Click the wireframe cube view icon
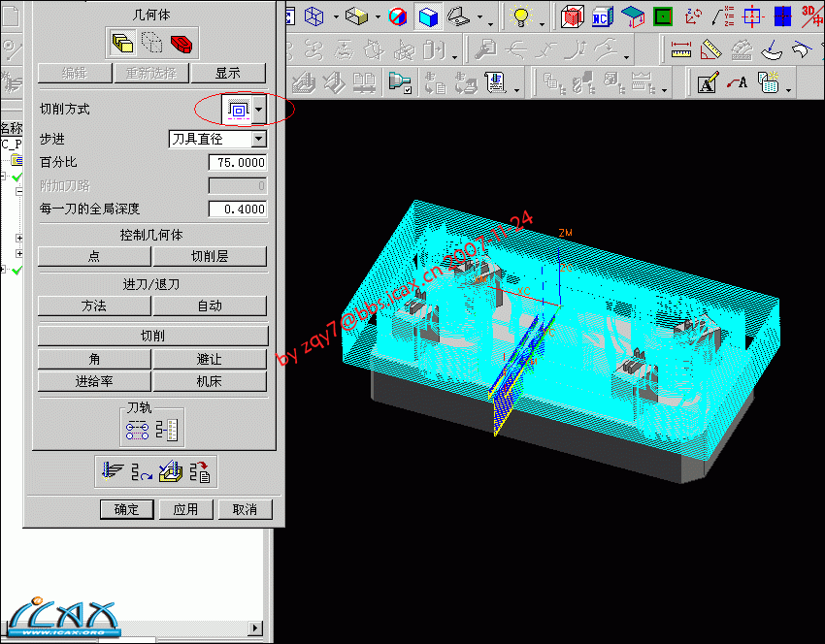The image size is (825, 644). [314, 16]
